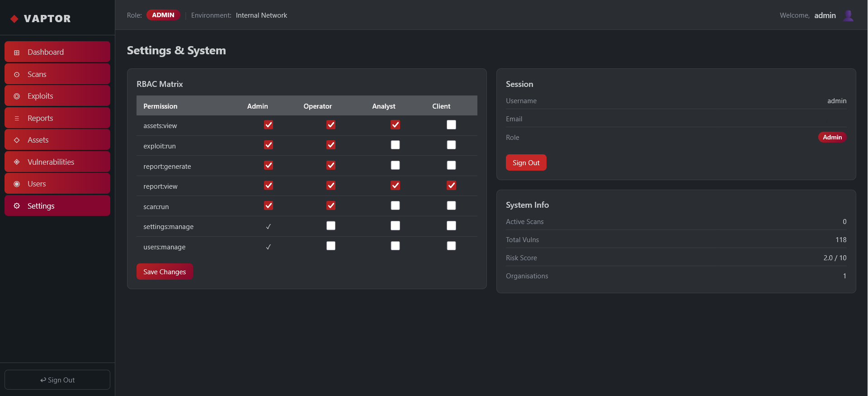Toggle Admin exploit:run checkbox
The height and width of the screenshot is (396, 868).
(x=269, y=145)
